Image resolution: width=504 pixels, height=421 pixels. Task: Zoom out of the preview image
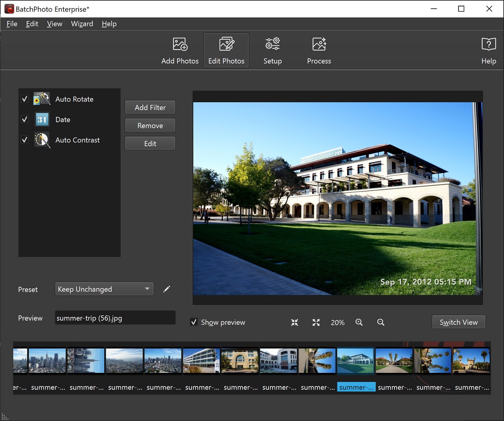(x=381, y=322)
